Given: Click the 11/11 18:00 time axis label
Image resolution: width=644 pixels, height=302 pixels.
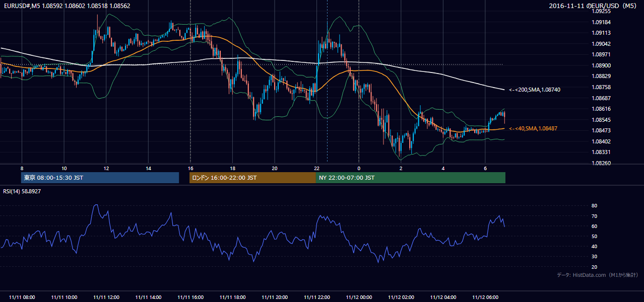Looking at the screenshot, I should 233,297.
